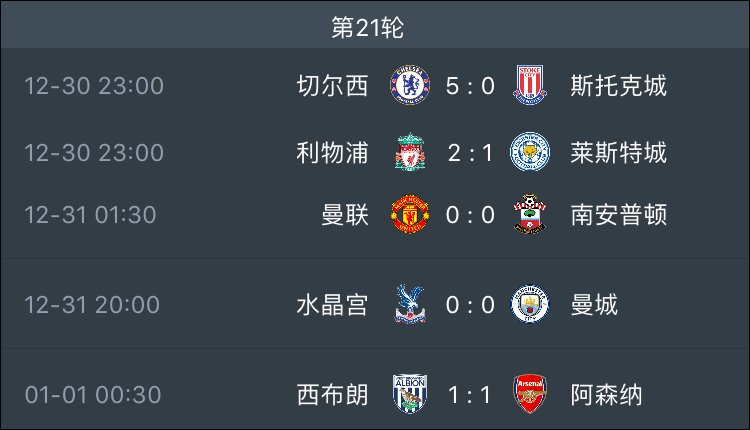Click the Southampton club crest

530,214
